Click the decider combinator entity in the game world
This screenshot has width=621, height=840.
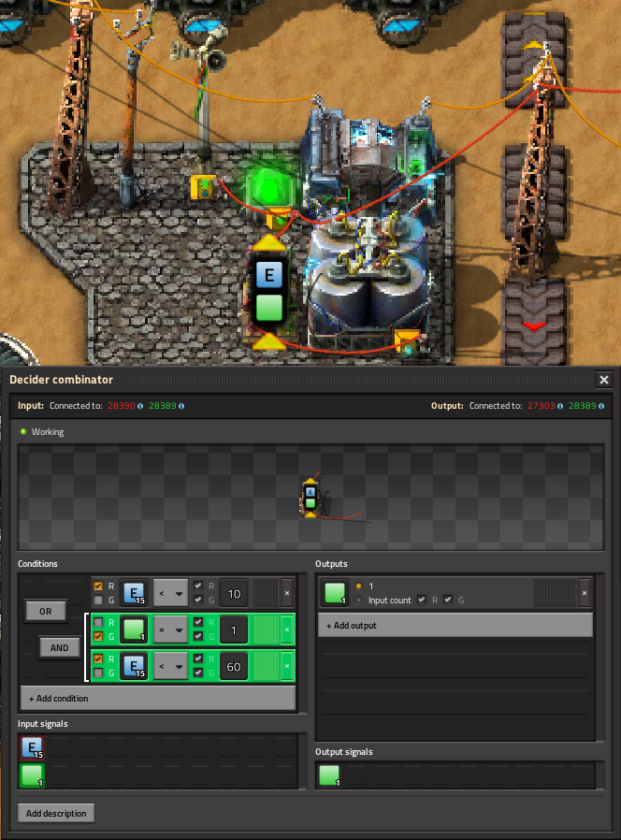coord(268,292)
